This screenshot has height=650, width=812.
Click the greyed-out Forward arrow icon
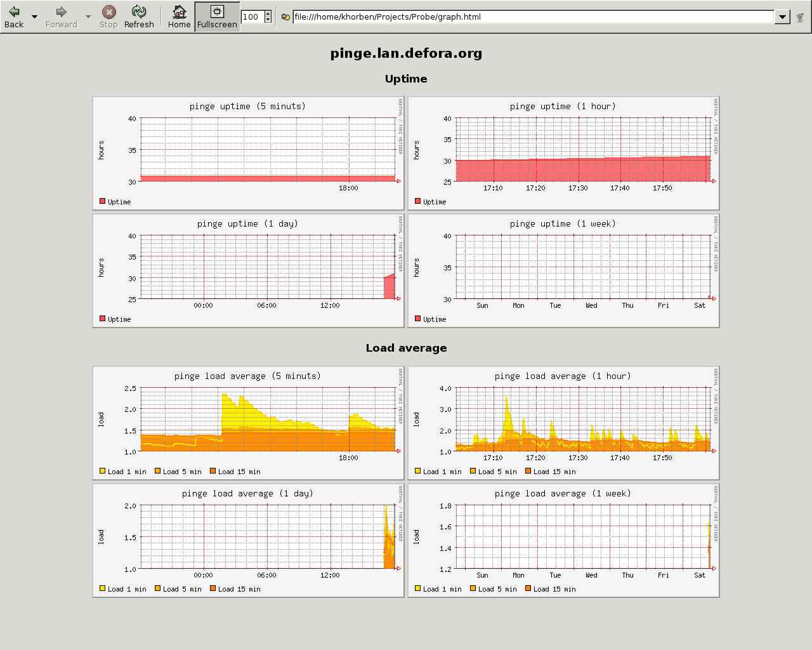[61, 12]
